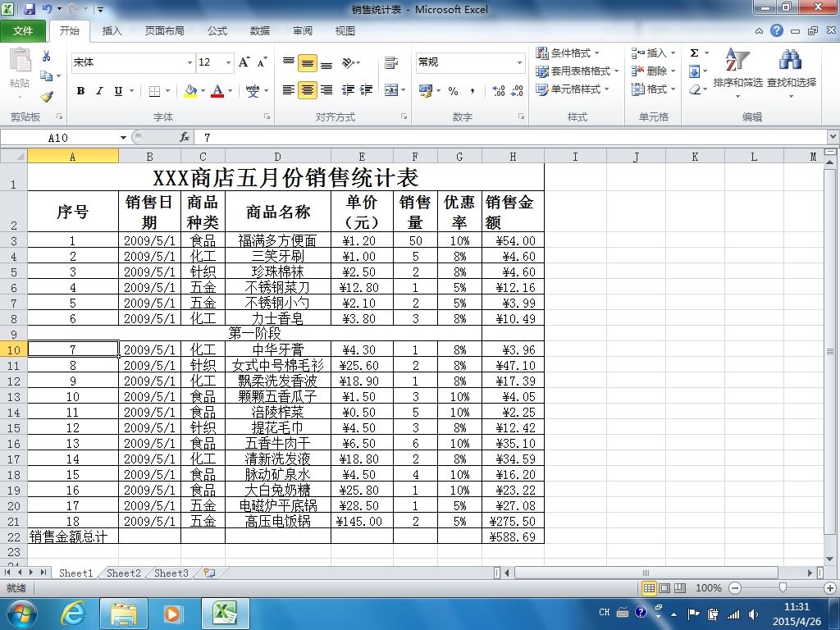Open the 文件 File tab
The width and height of the screenshot is (840, 630).
point(22,31)
